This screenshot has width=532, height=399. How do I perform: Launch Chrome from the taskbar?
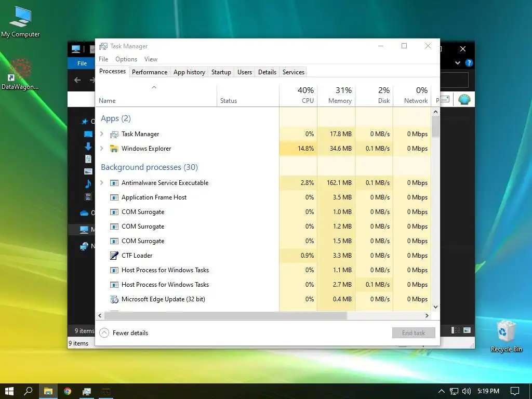tap(68, 391)
